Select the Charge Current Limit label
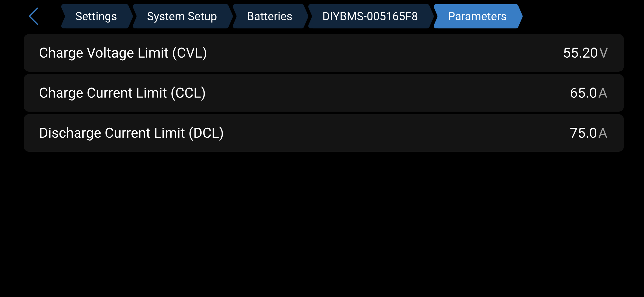This screenshot has width=644, height=297. [x=122, y=93]
